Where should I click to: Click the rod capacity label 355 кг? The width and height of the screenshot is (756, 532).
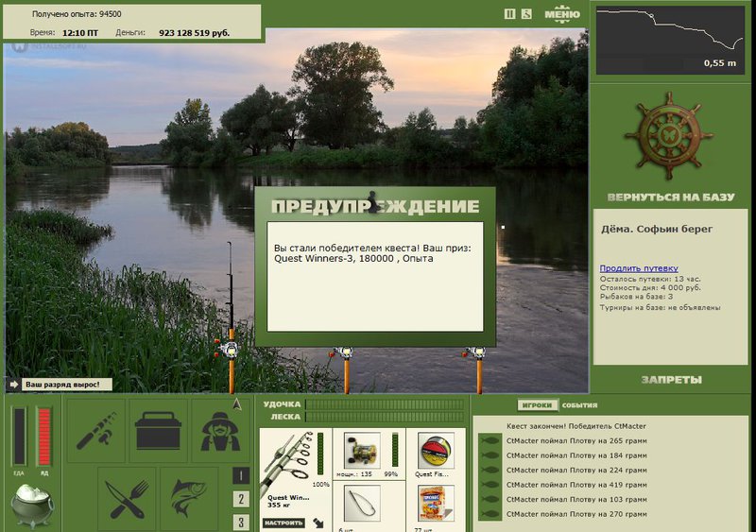point(281,505)
